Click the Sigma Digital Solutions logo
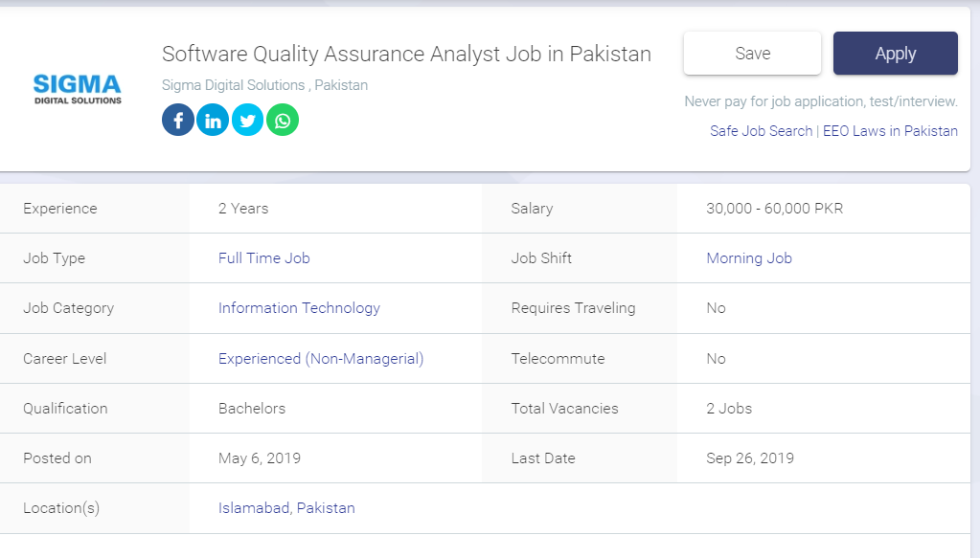Viewport: 980px width, 558px height. pyautogui.click(x=78, y=88)
